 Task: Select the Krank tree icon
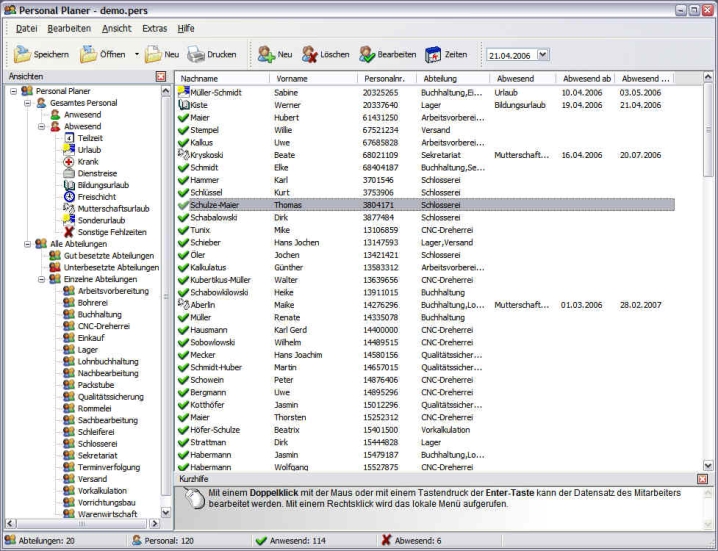pos(69,161)
